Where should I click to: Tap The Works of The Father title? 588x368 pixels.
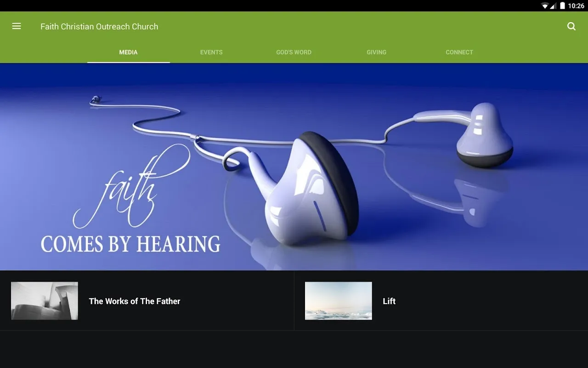[135, 301]
